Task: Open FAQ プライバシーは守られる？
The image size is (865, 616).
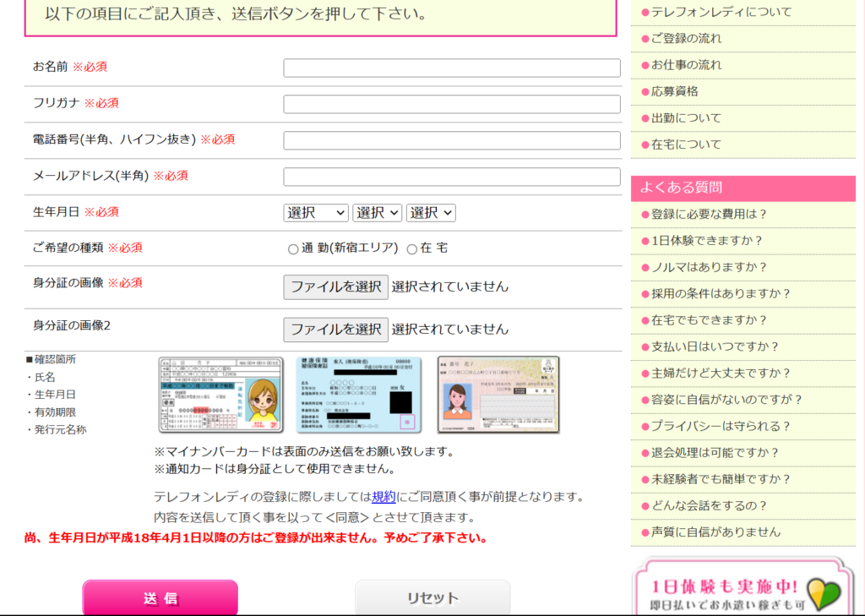Action: coord(721,427)
